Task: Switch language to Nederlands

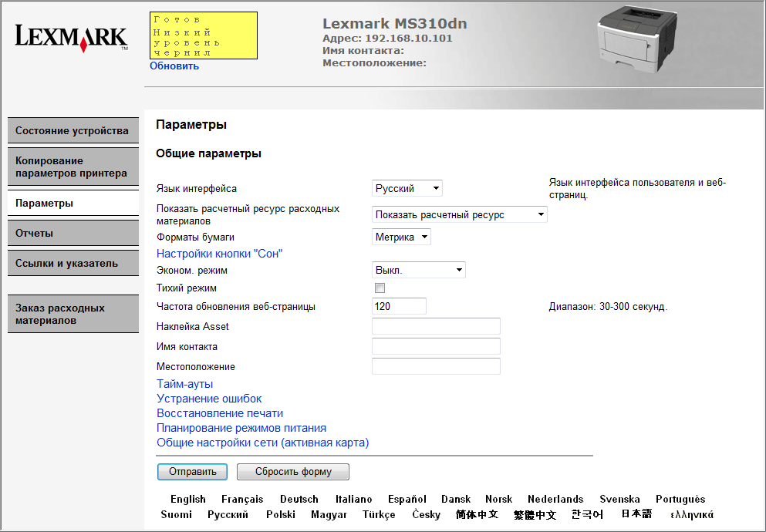Action: (x=555, y=499)
